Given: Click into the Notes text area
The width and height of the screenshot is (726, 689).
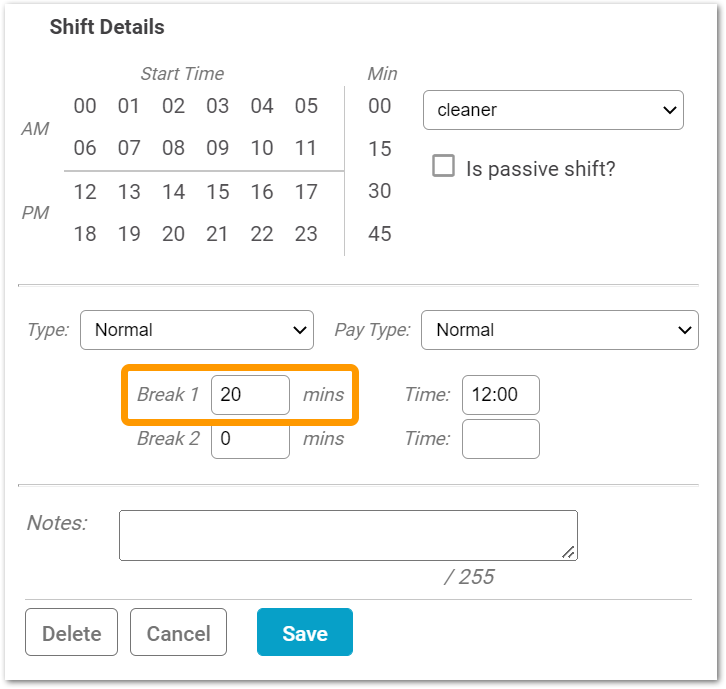Looking at the screenshot, I should pos(347,535).
